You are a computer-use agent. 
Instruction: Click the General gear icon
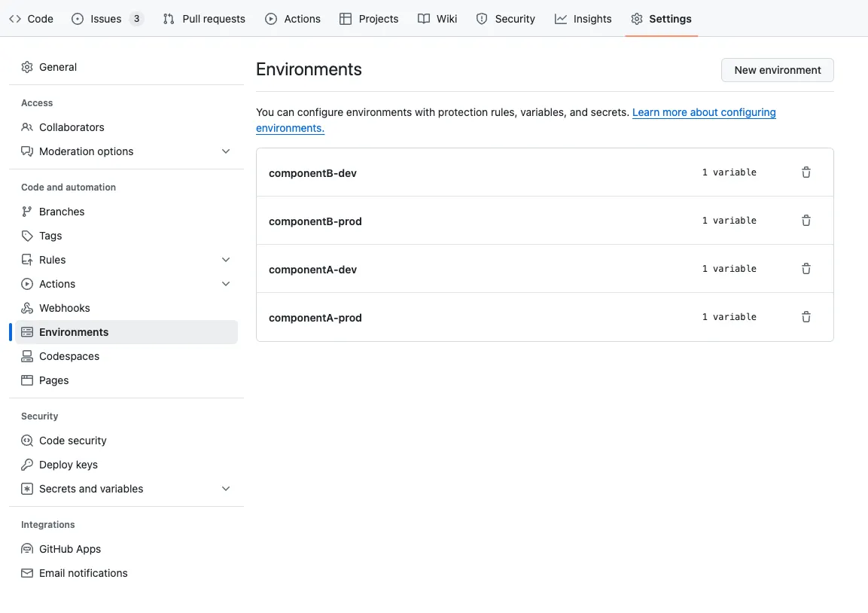pyautogui.click(x=27, y=67)
